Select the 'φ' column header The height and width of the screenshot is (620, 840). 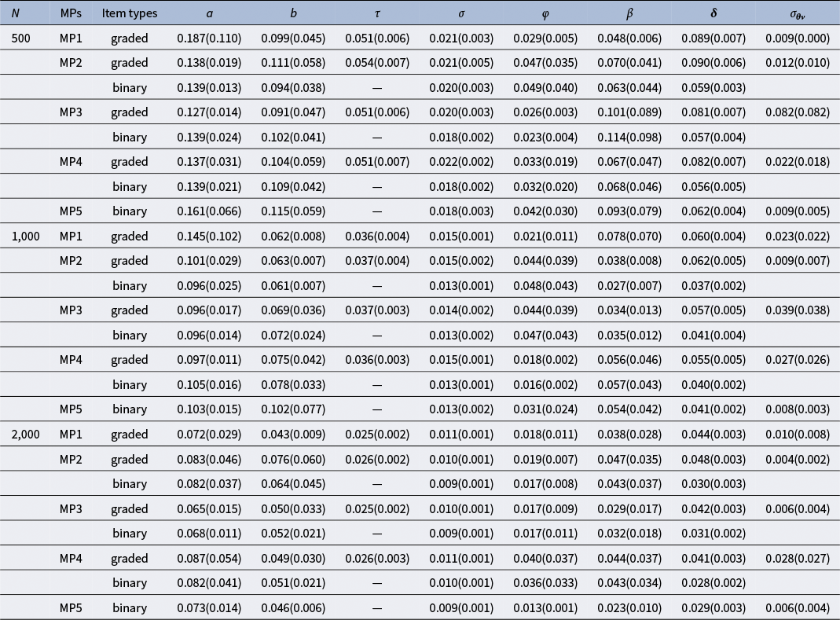545,14
